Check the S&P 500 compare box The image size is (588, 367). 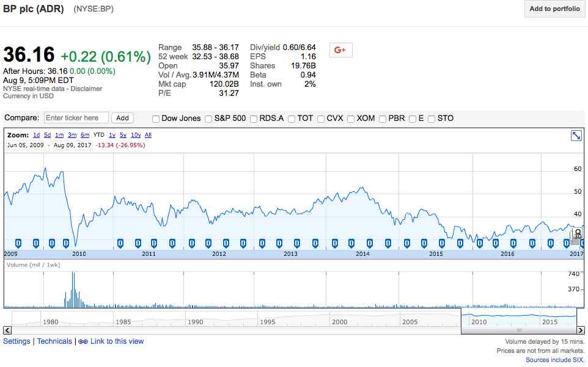tap(208, 118)
